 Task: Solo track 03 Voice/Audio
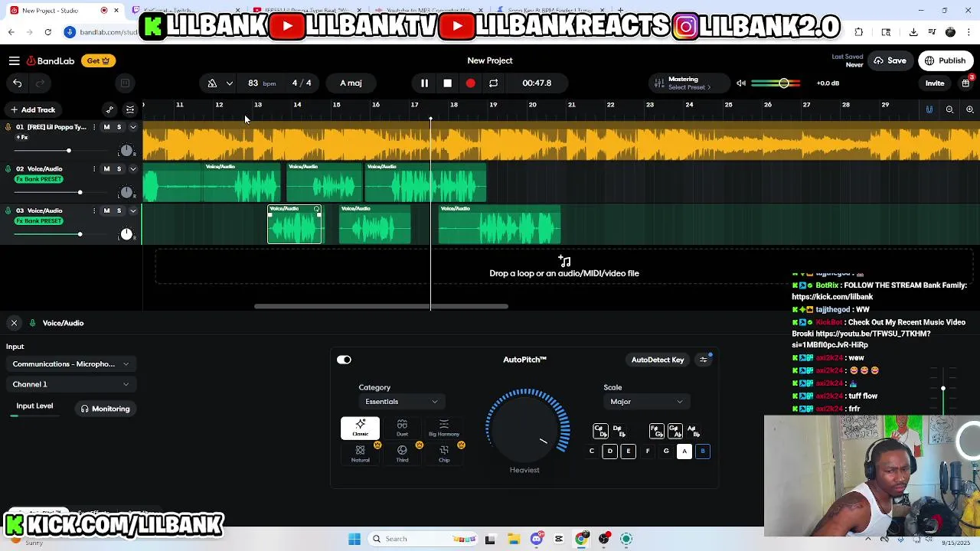[x=119, y=210]
